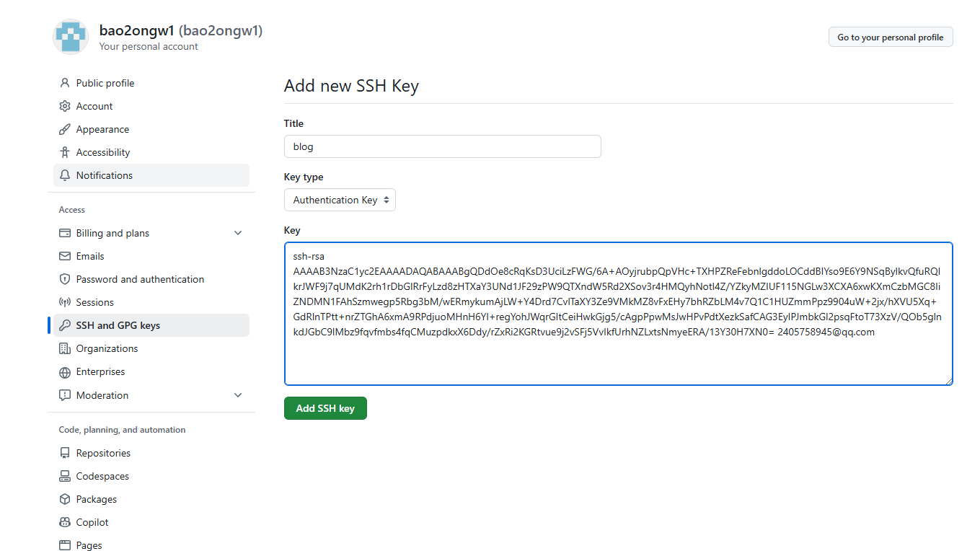Click the SSH and GPG keys key icon
This screenshot has height=551, width=980.
(65, 325)
